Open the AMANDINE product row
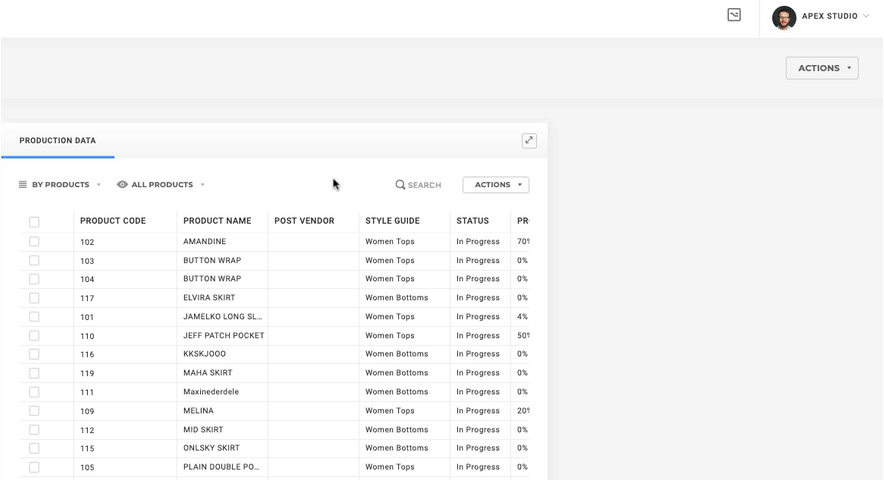884x480 pixels. pos(205,242)
